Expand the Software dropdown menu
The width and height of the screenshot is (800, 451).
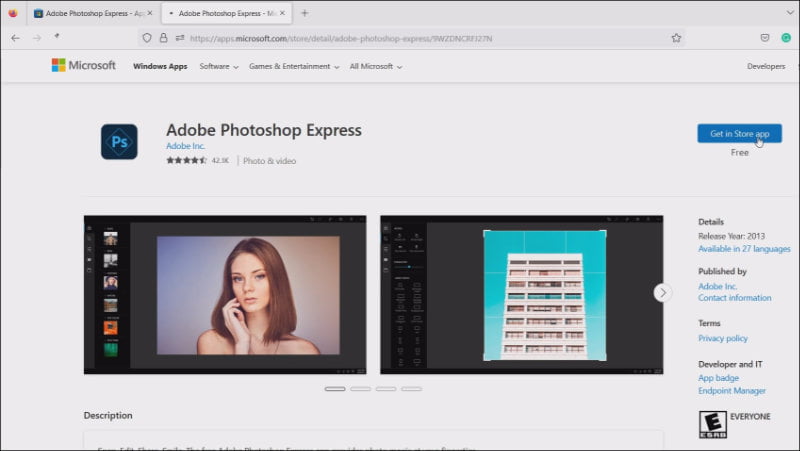(x=218, y=66)
